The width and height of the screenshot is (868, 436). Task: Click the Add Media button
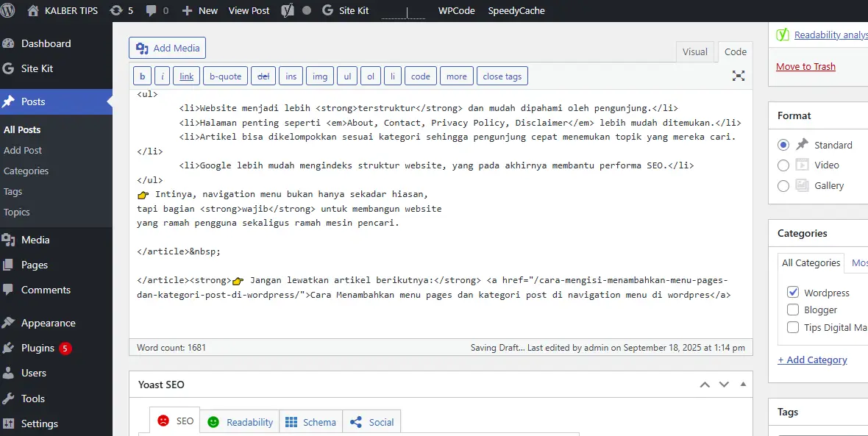click(167, 48)
